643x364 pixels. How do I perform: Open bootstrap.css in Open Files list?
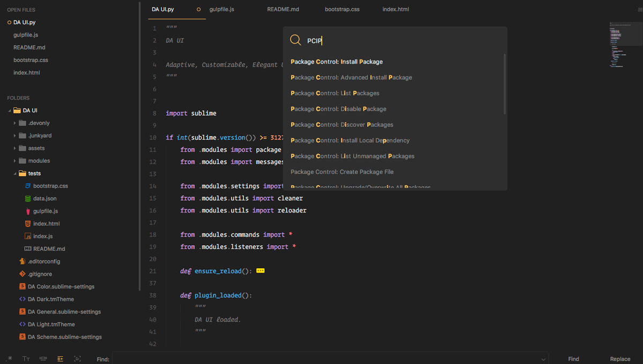pos(31,60)
